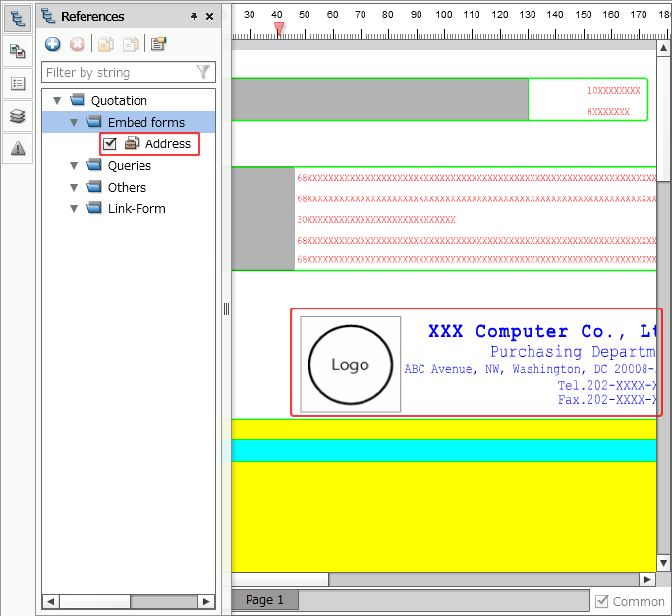Viewport: 672px width, 616px height.
Task: Click the References tree scroll left arrow
Action: coord(51,601)
